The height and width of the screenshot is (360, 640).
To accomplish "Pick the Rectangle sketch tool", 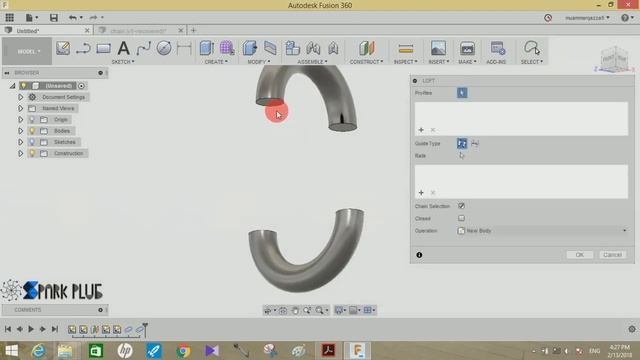I will pyautogui.click(x=103, y=49).
